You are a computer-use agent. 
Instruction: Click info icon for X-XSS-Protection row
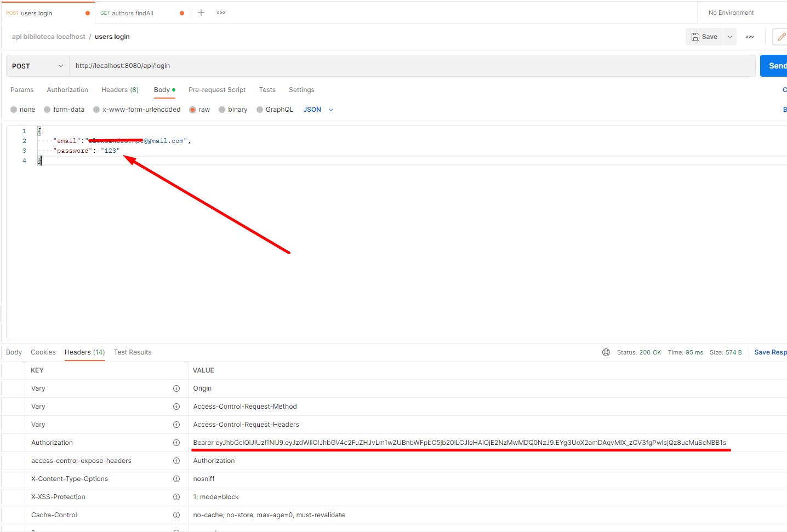[176, 497]
